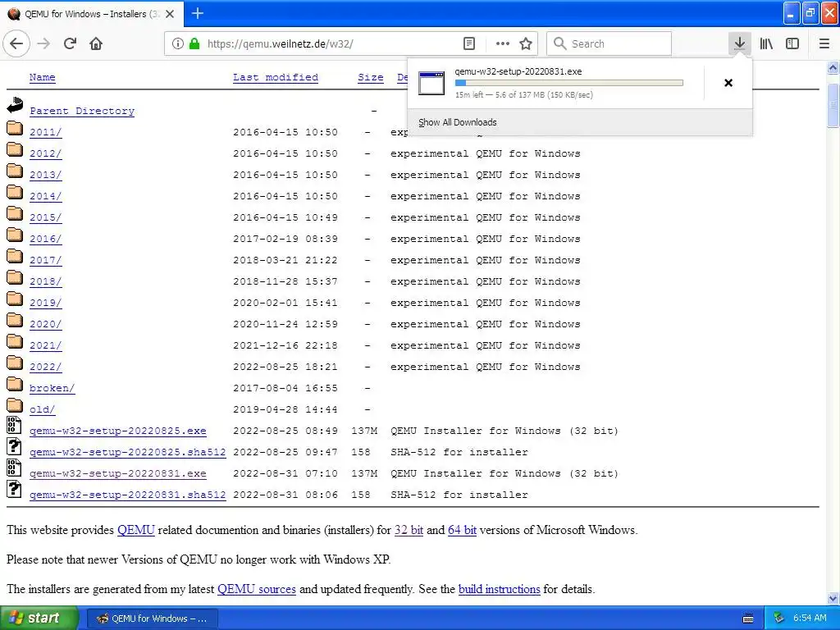Open the browser home page
Screen dimensions: 840x630
click(96, 43)
